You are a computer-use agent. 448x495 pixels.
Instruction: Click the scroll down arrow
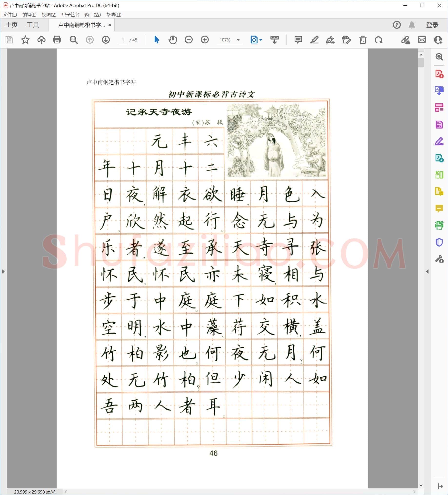(421, 485)
